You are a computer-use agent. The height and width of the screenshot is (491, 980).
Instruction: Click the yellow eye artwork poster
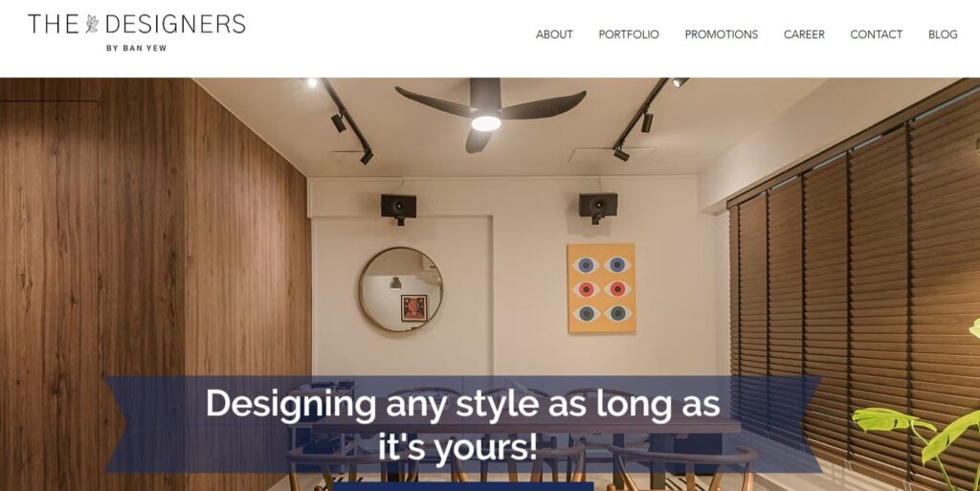tap(601, 288)
